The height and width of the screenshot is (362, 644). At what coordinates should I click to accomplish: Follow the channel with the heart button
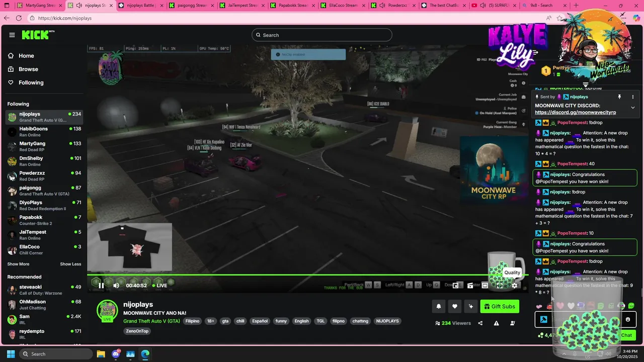click(455, 306)
